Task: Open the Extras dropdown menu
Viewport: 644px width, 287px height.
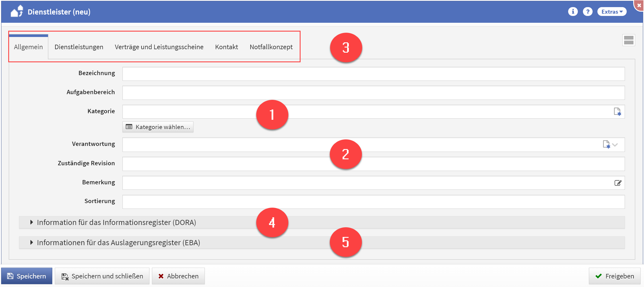Action: click(612, 12)
